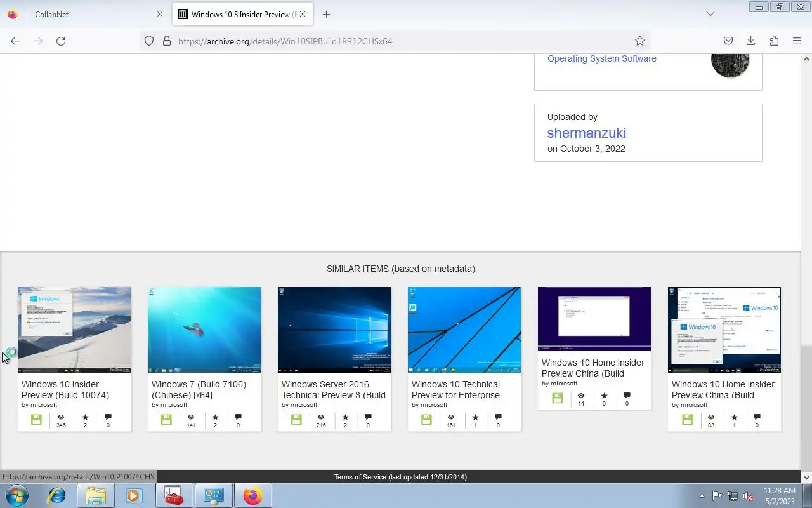
Task: Open the Control Panel taskbar icon
Action: pyautogui.click(x=213, y=495)
